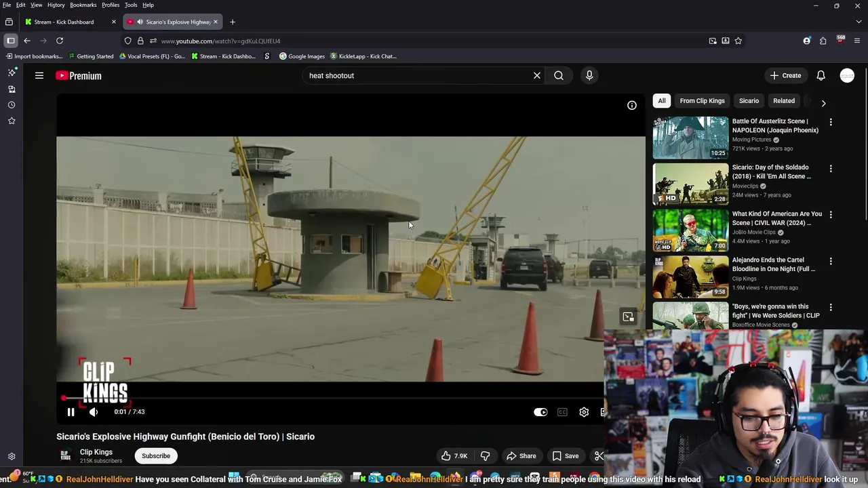List all tabs with the chevron
The height and width of the screenshot is (488, 868).
point(859,22)
